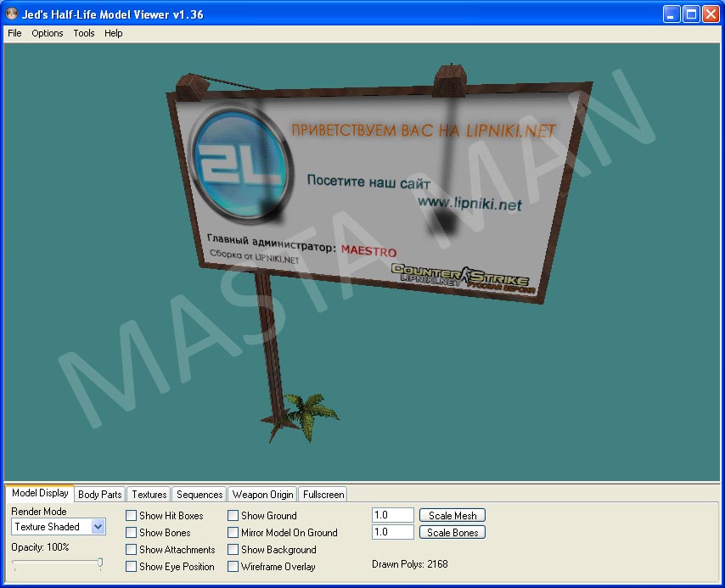Enable Show Eye Position checkbox
Viewport: 725px width, 588px height.
132,566
